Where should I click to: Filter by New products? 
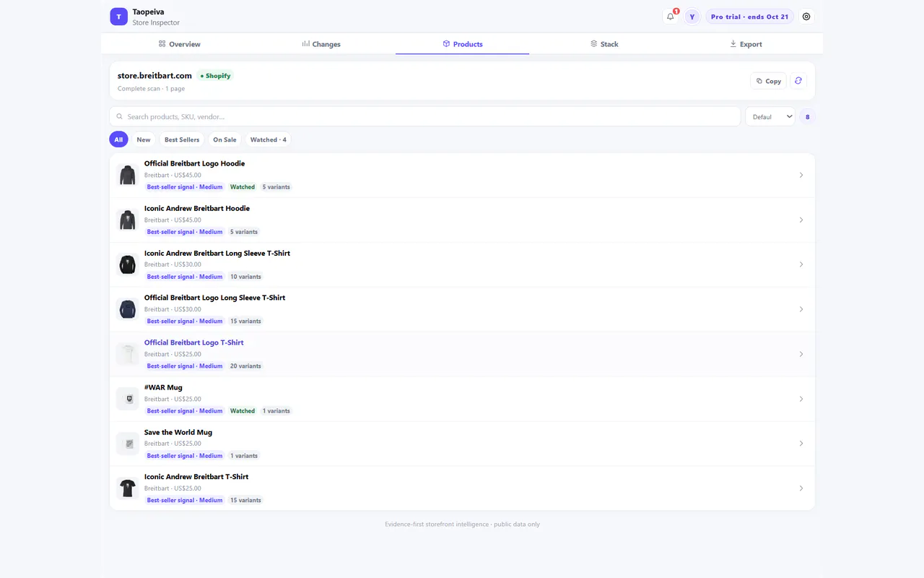[144, 139]
